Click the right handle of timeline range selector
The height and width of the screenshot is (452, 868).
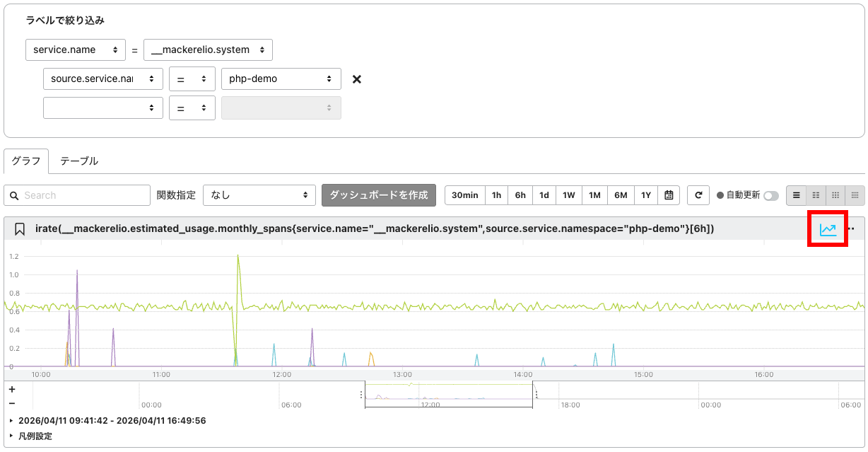[x=536, y=395]
